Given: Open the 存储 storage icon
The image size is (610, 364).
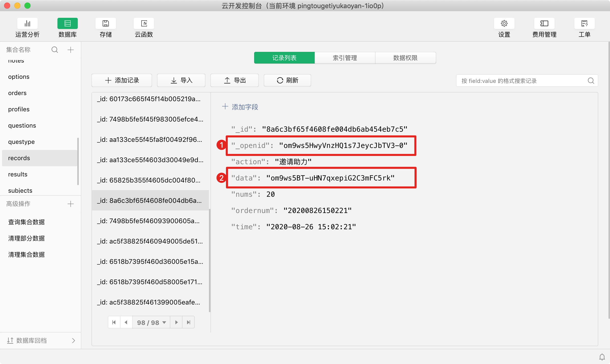Looking at the screenshot, I should point(105,24).
